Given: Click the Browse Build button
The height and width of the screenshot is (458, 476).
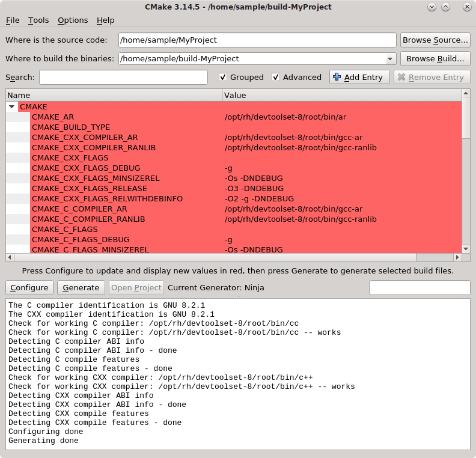Looking at the screenshot, I should click(435, 58).
